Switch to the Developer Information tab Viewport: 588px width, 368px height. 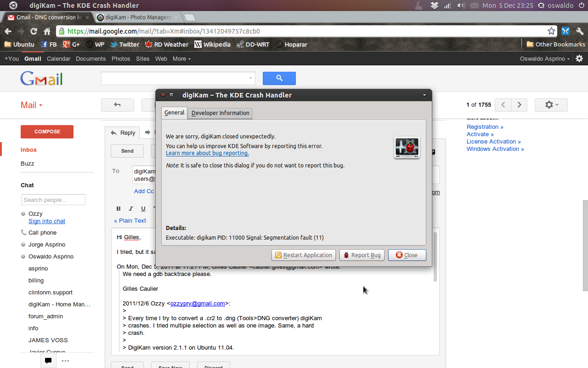(220, 113)
